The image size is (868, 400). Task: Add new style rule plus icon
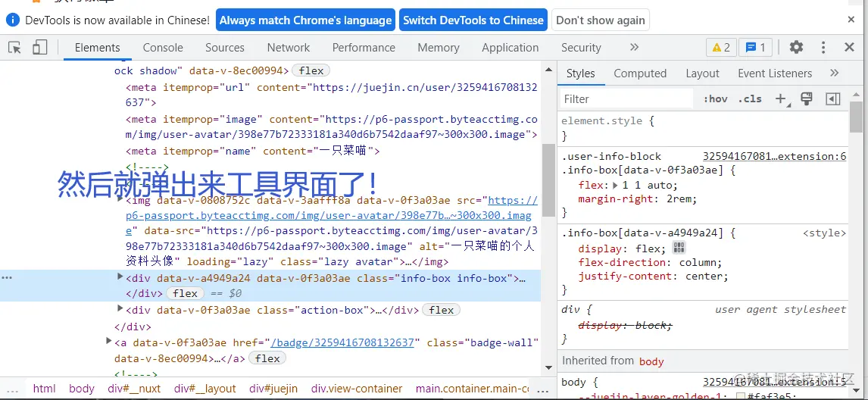[781, 99]
